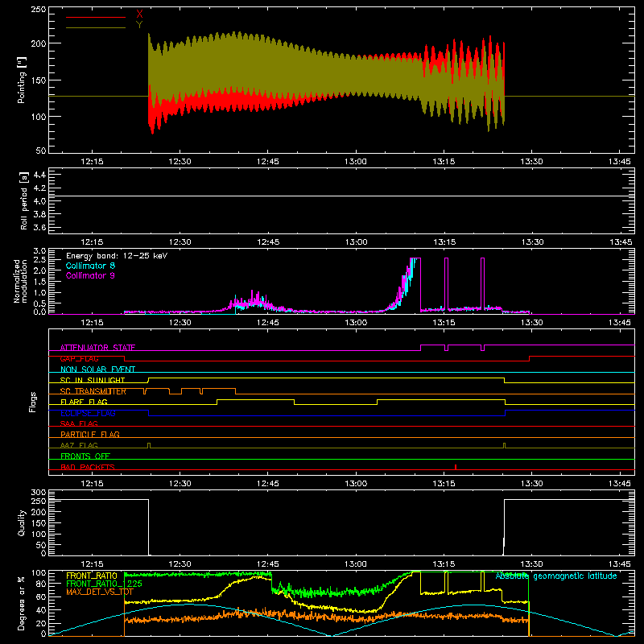Select the Energy band: 12-25 keV label
Viewport: 644px width, 644px height.
pos(117,256)
